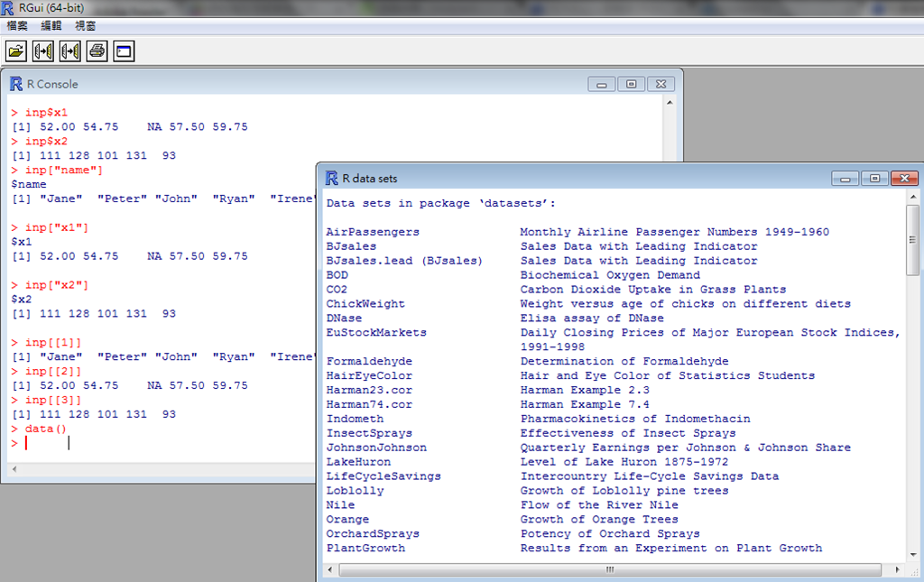The image size is (924, 582).
Task: Click the inp["name"] command in R Console
Action: pos(64,171)
